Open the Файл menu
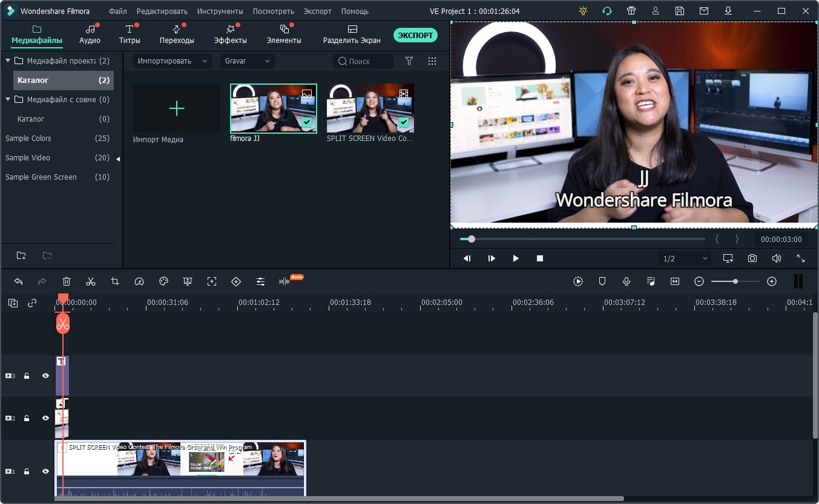Viewport: 819px width, 504px height. (x=118, y=11)
